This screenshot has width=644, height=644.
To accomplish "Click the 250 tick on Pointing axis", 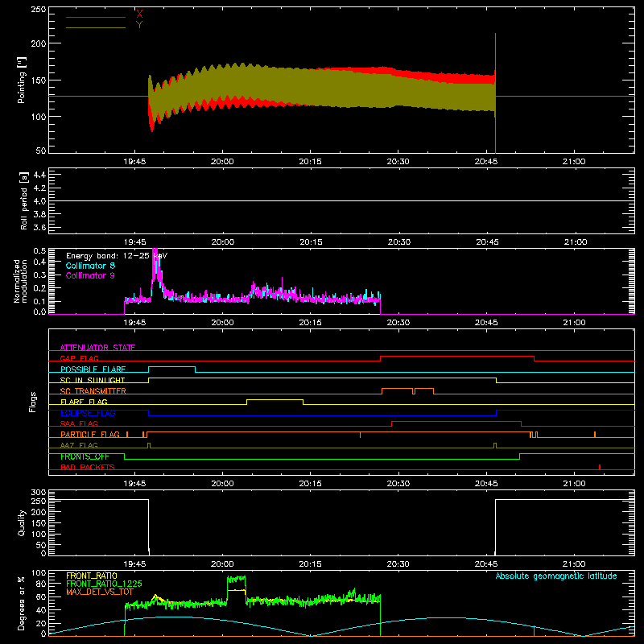I will (39, 10).
